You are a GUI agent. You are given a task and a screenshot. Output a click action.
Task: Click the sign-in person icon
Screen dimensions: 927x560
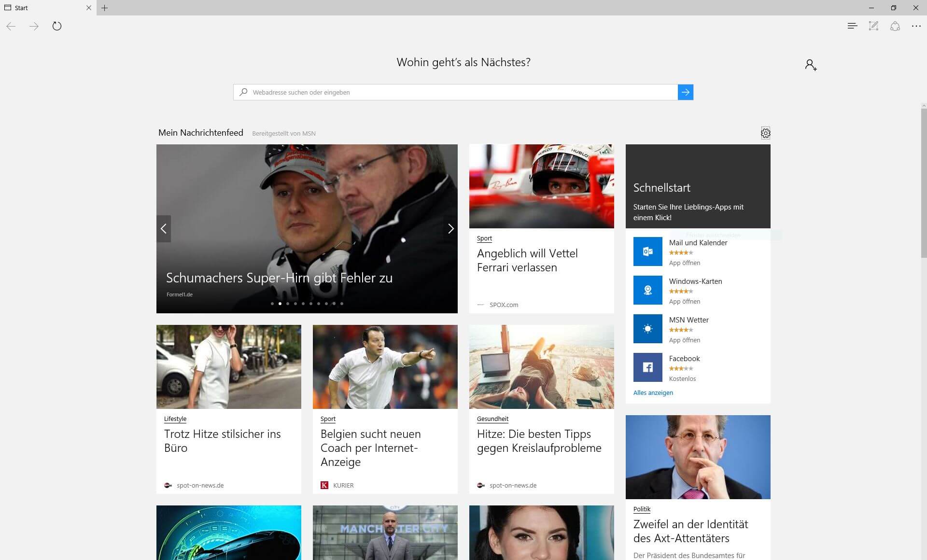[811, 65]
